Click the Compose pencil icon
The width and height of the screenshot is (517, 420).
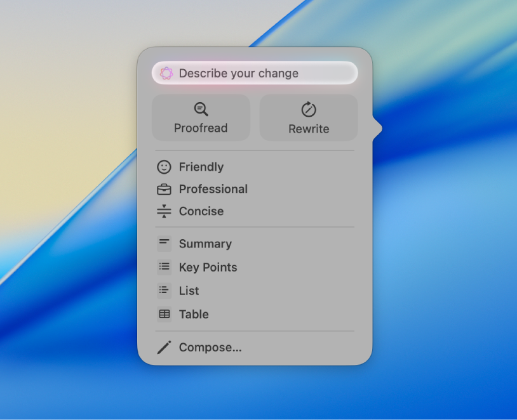164,347
